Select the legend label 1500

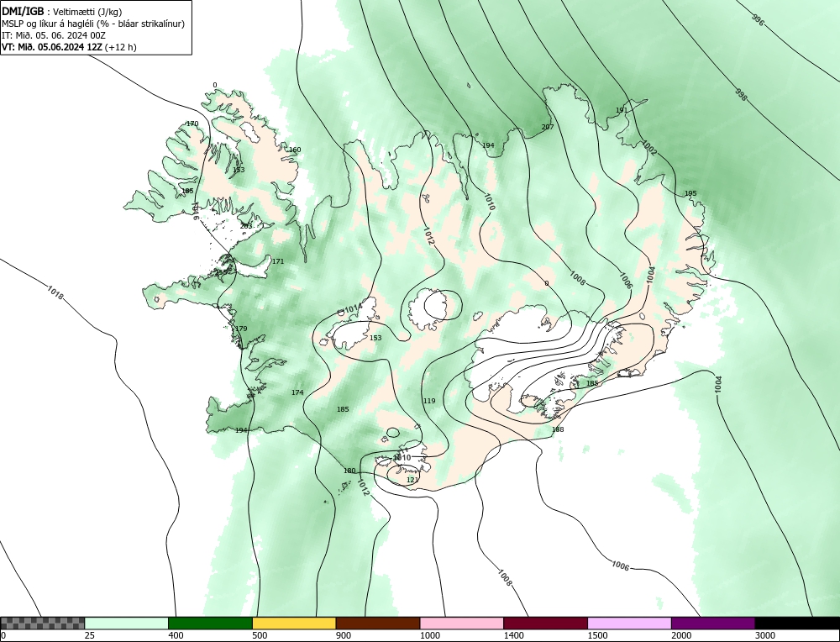coord(596,635)
